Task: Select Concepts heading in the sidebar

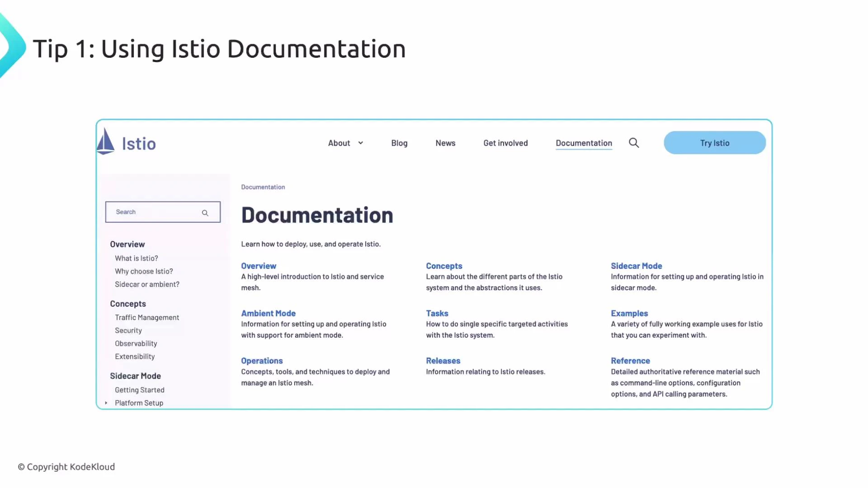Action: coord(128,304)
